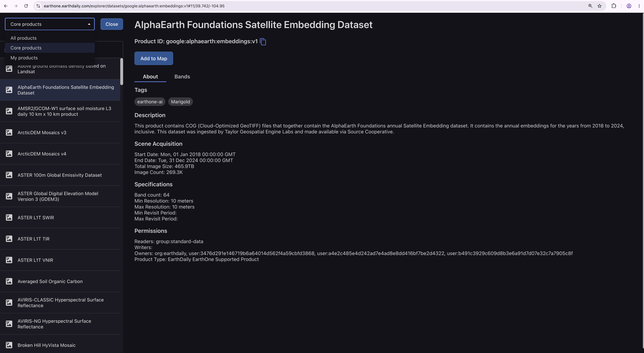Image resolution: width=644 pixels, height=353 pixels.
Task: Open the ASTER L1T TIR product
Action: point(60,239)
